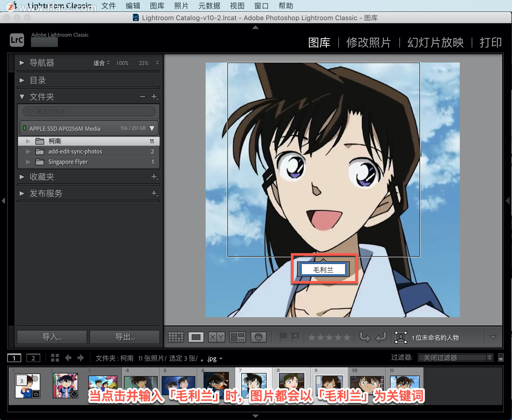The image size is (512, 420).
Task: Set navigator zoom to 25%
Action: tap(144, 63)
